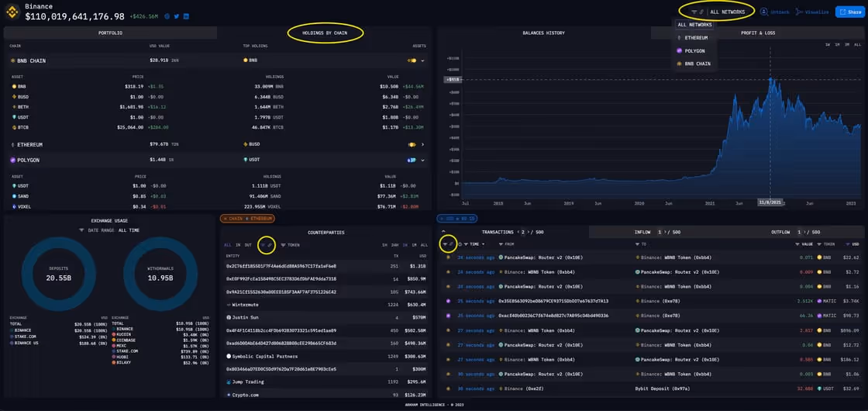868x411 pixels.
Task: Click the SAND asset icon under Polygon
Action: 14,196
